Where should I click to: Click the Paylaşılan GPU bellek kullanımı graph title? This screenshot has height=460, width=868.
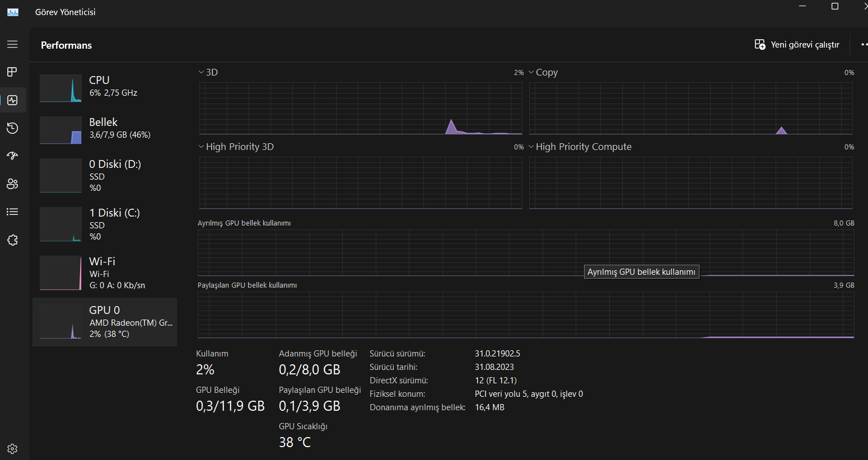[x=247, y=285]
